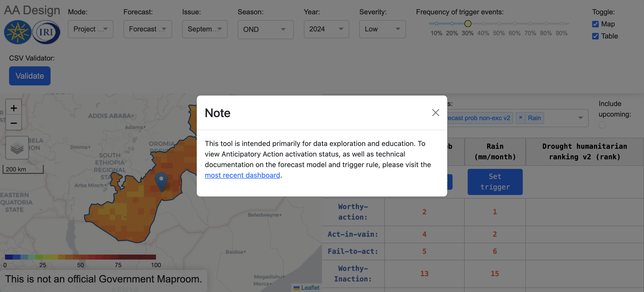Image resolution: width=644 pixels, height=292 pixels.
Task: Remove the Rain variable tag
Action: coord(521,118)
